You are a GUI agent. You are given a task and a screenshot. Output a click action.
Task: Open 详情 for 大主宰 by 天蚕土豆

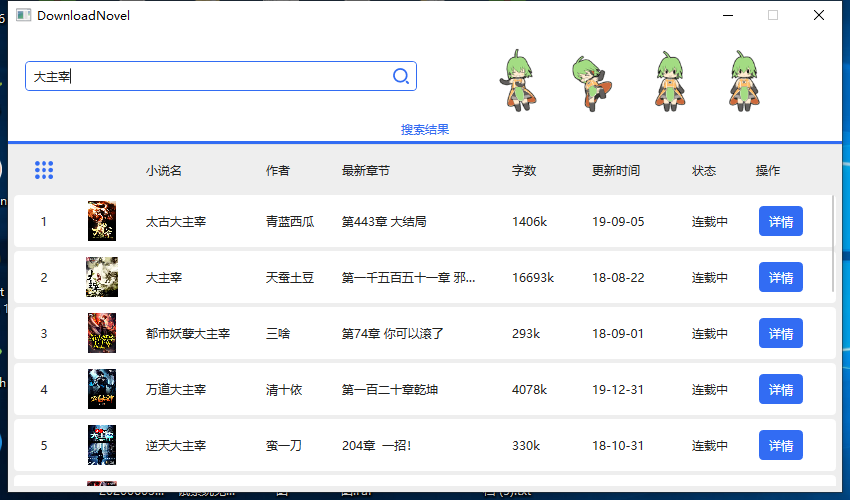781,277
